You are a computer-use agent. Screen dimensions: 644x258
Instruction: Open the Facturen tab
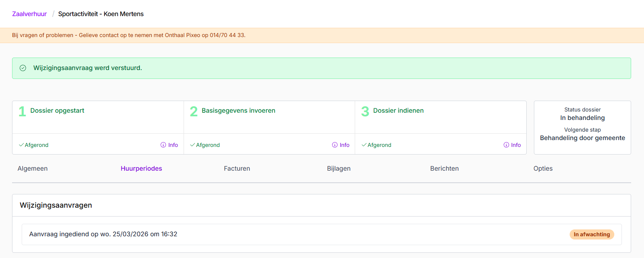click(x=237, y=169)
